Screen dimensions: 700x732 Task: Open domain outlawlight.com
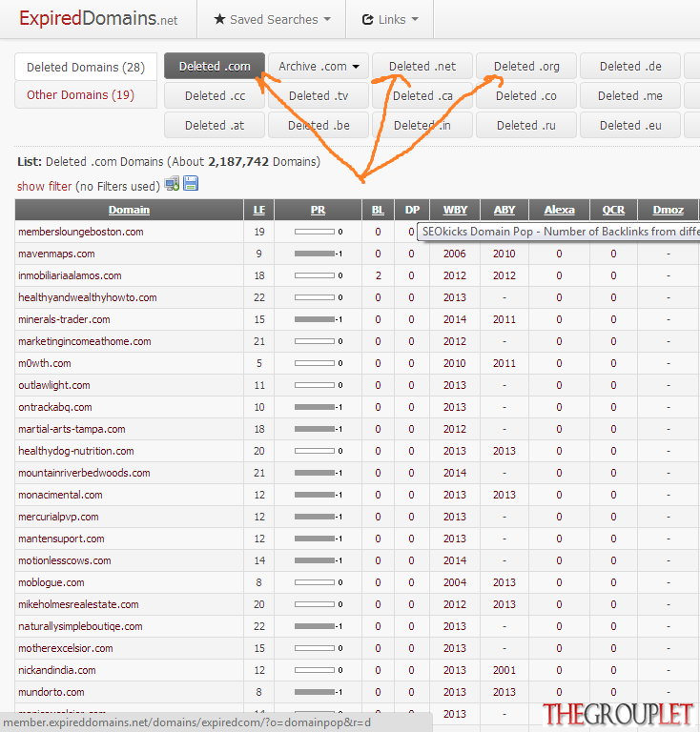tap(54, 385)
